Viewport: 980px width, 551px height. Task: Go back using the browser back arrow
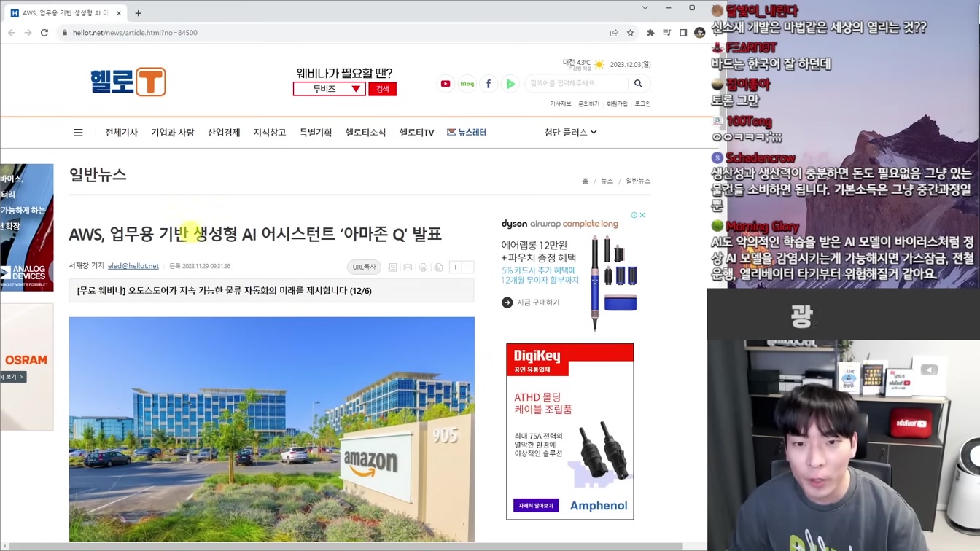pyautogui.click(x=12, y=33)
